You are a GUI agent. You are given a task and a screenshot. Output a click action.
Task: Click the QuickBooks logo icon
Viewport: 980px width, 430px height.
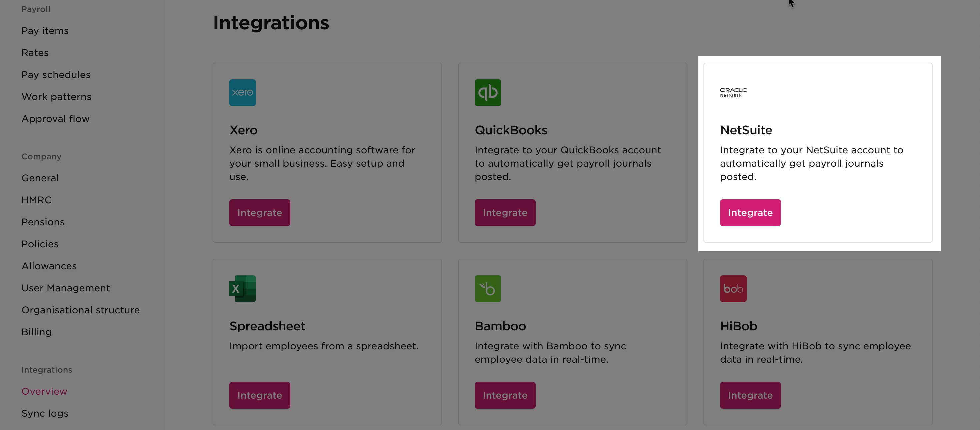488,92
